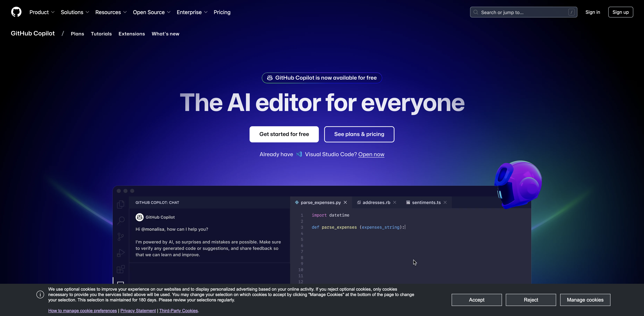Click the Search or jump to field
644x316 pixels.
(523, 12)
